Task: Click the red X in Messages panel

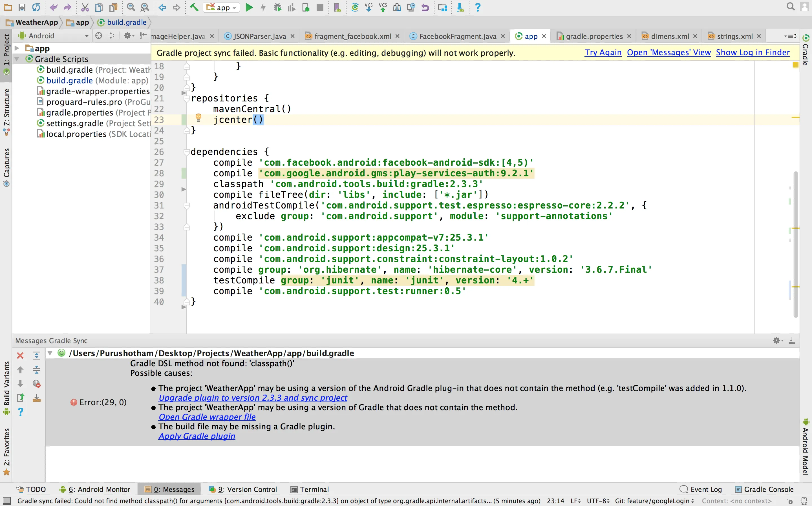Action: 20,355
